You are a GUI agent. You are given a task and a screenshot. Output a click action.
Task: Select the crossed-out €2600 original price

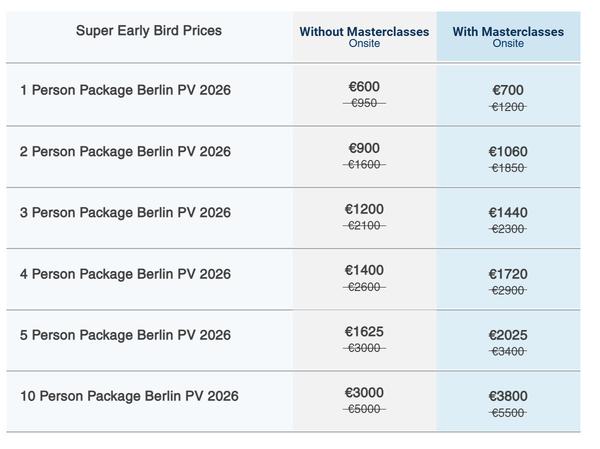pyautogui.click(x=364, y=287)
